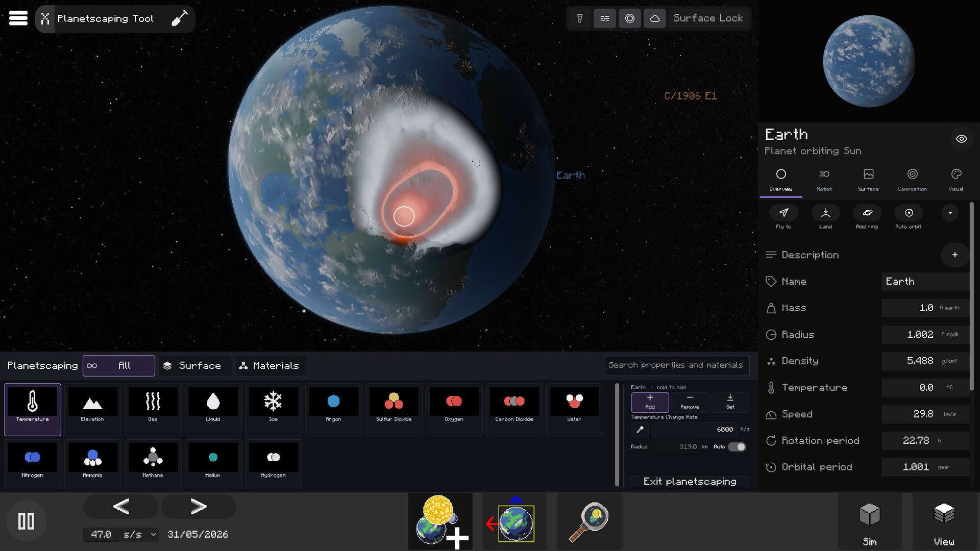The height and width of the screenshot is (551, 980).
Task: Toggle the orbit rings icon in top toolbar
Action: 630,18
